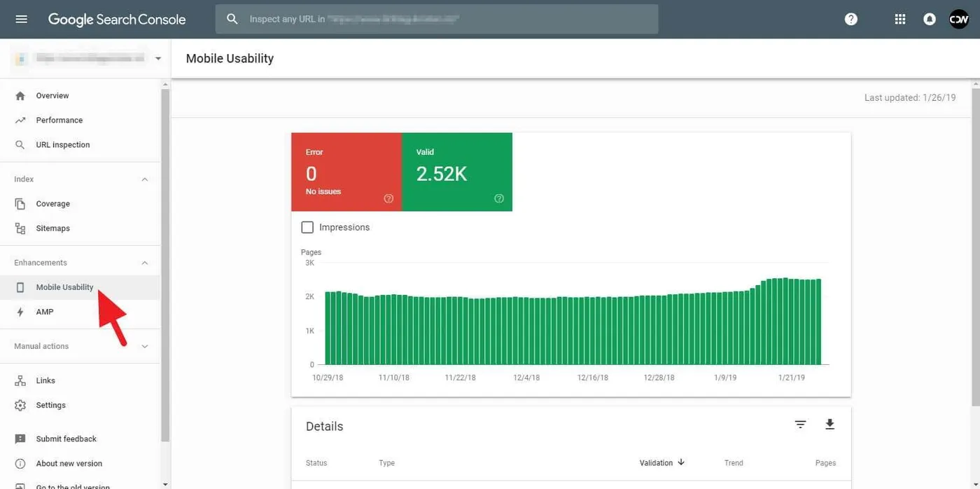This screenshot has height=489, width=980.
Task: Open the account avatar menu
Action: click(x=959, y=19)
